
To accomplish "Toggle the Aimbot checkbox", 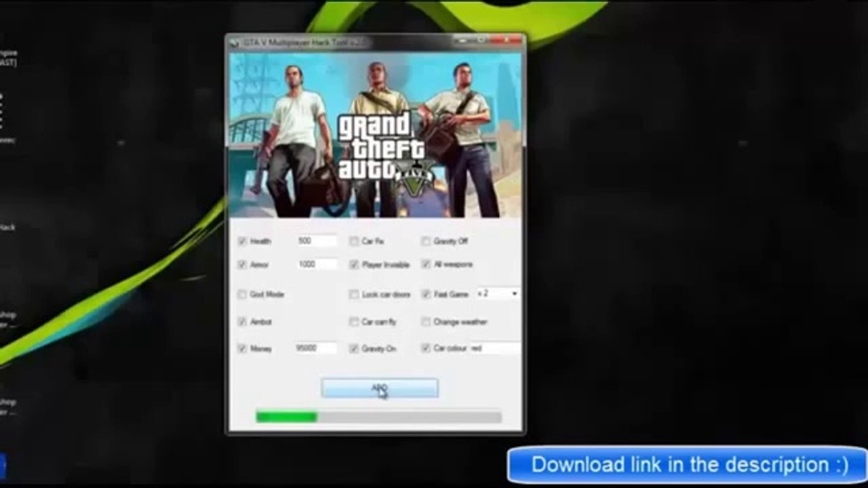I will (x=242, y=322).
